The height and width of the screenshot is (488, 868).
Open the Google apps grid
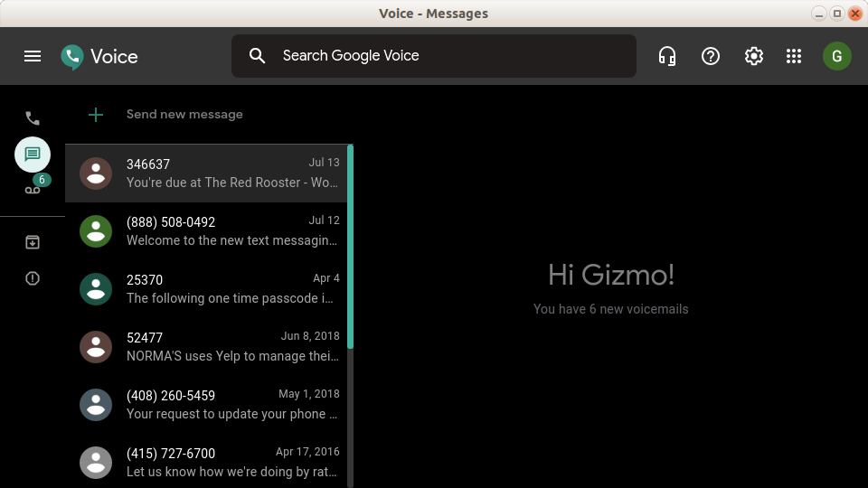tap(794, 56)
